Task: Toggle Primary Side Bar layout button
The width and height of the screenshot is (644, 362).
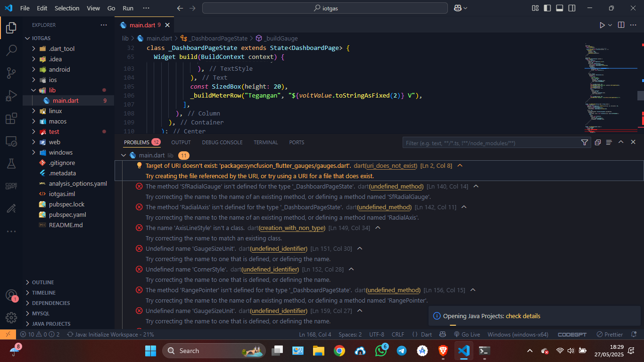Action: pos(547,8)
